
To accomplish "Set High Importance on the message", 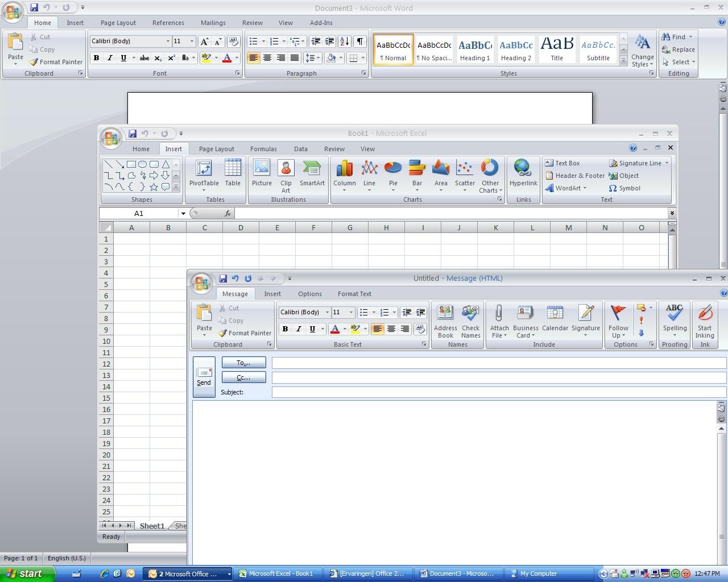I will point(642,321).
